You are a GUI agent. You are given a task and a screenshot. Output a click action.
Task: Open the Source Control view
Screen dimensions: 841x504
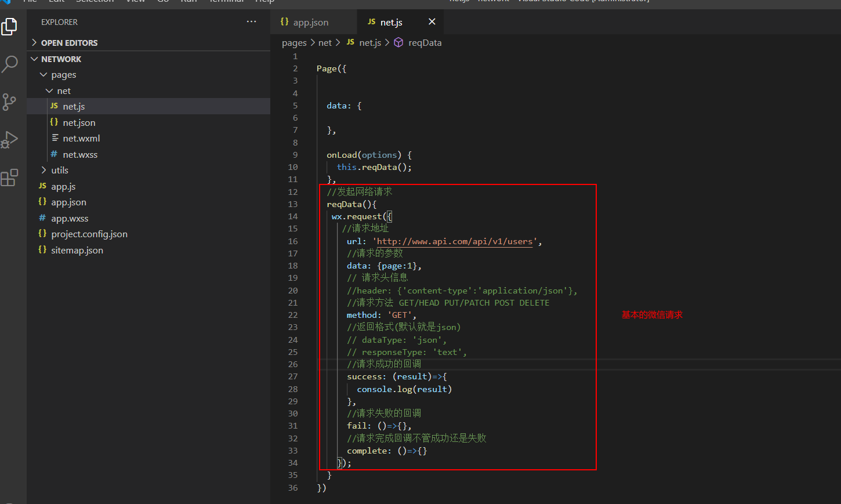pyautogui.click(x=10, y=102)
